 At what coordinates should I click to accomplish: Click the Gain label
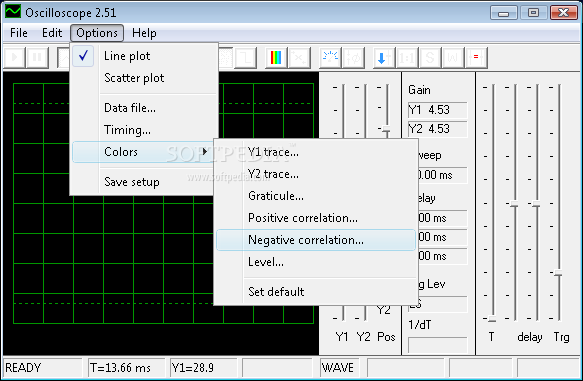click(419, 90)
